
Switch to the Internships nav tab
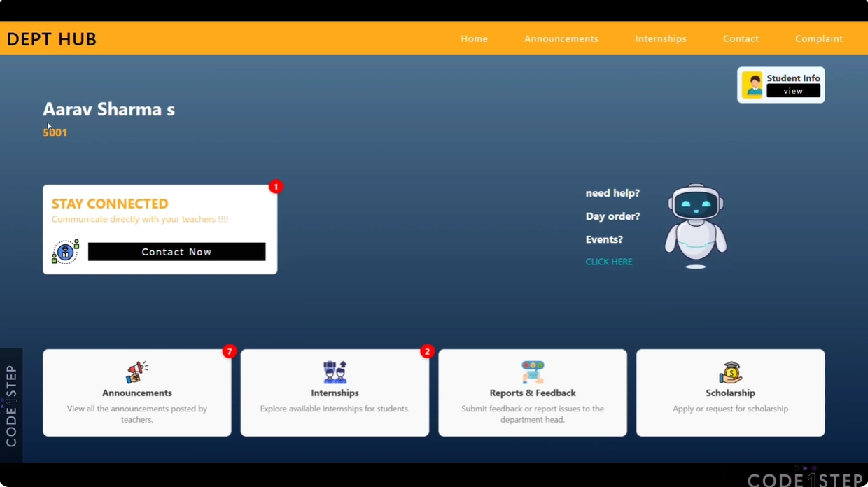point(660,38)
